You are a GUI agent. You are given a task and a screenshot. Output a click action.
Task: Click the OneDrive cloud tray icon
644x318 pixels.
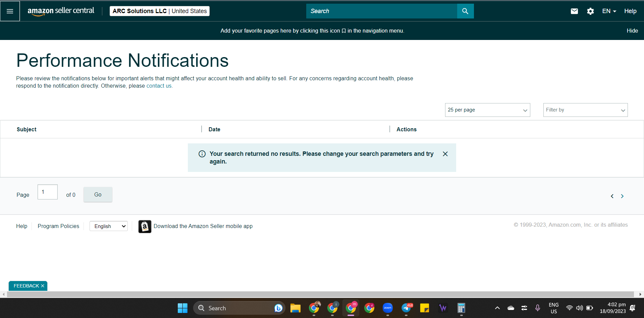click(511, 308)
